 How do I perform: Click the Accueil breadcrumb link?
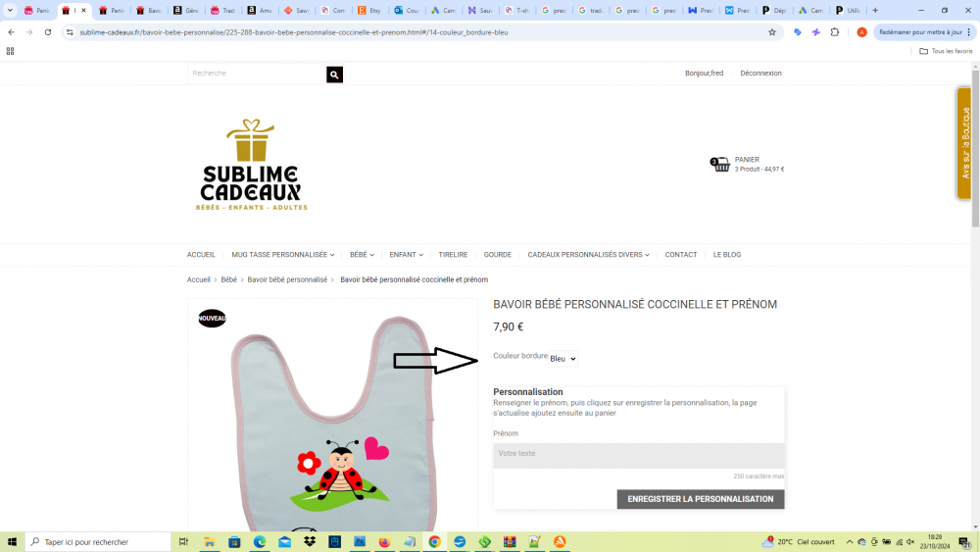point(198,279)
